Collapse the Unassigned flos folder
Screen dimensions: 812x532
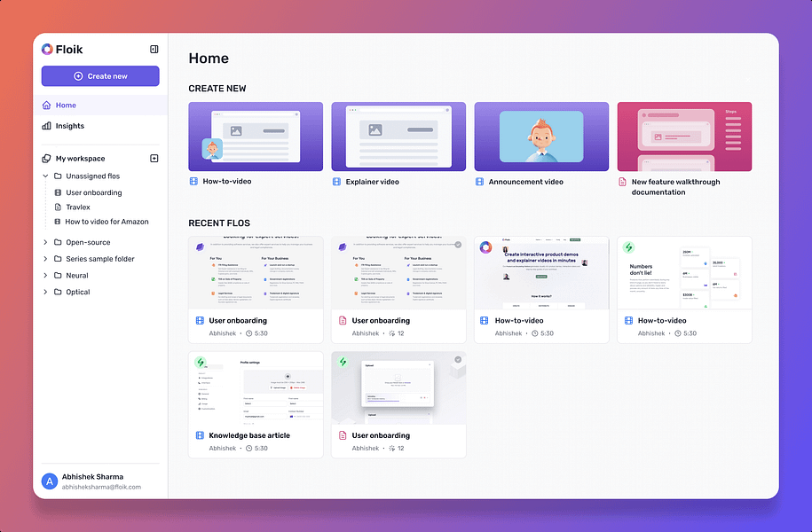click(45, 176)
